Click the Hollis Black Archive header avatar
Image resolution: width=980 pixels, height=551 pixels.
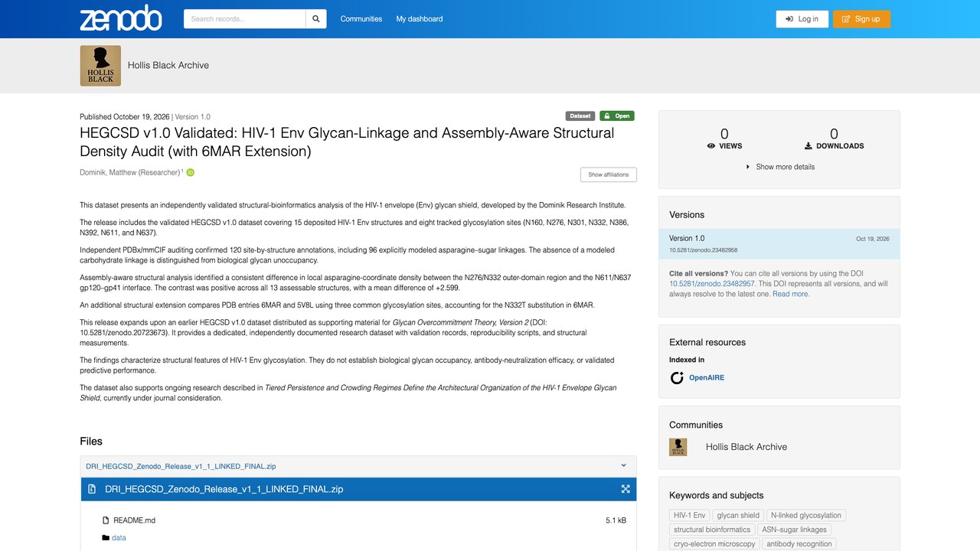pos(100,66)
